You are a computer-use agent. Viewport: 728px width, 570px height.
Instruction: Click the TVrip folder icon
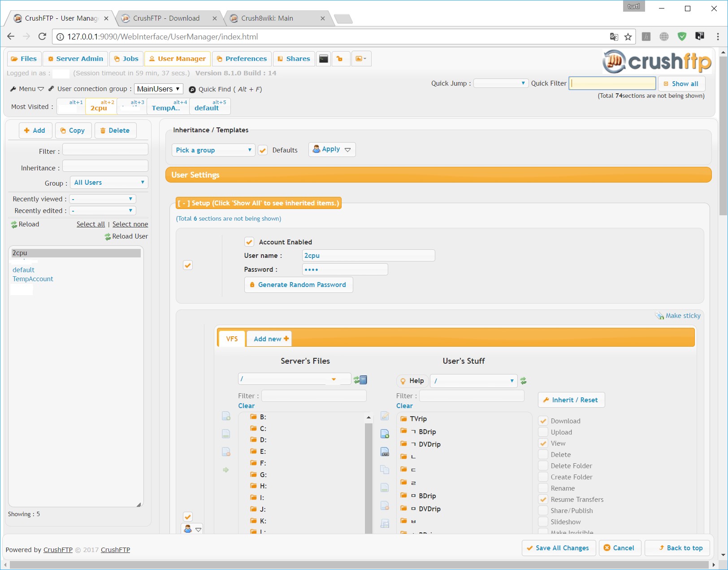pyautogui.click(x=404, y=418)
